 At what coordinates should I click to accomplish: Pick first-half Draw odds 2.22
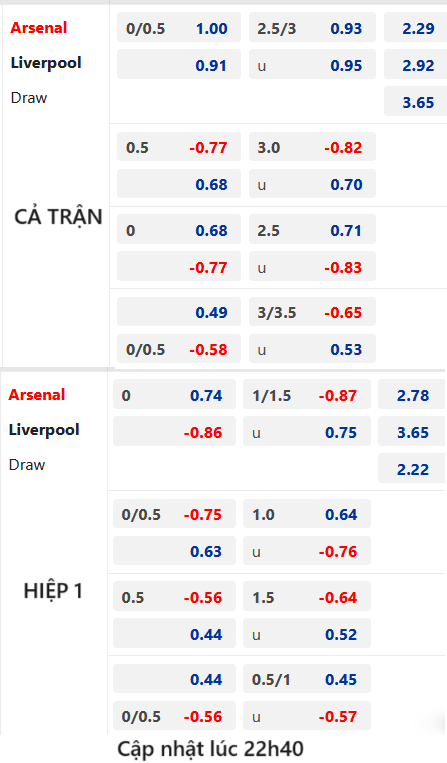(411, 468)
